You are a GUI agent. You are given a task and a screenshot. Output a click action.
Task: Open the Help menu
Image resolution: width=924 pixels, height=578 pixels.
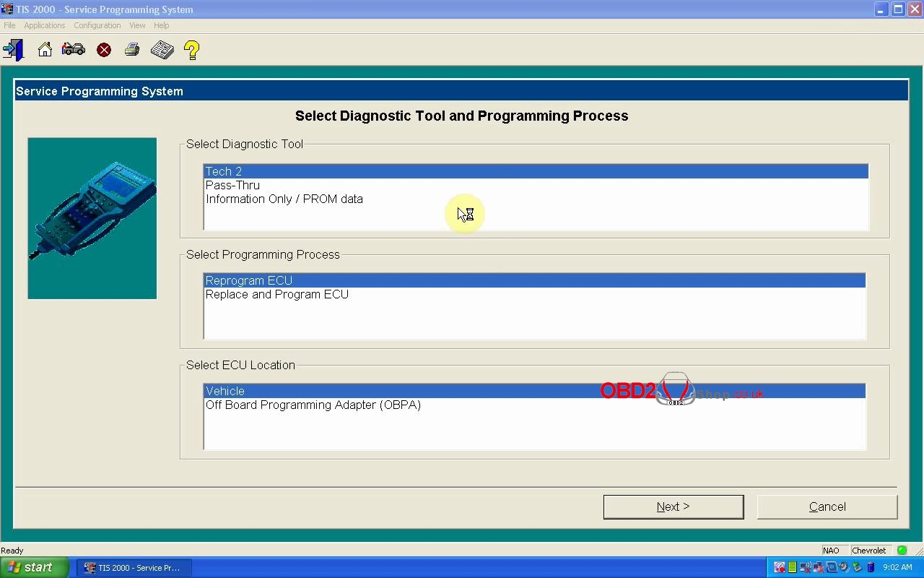tap(161, 25)
